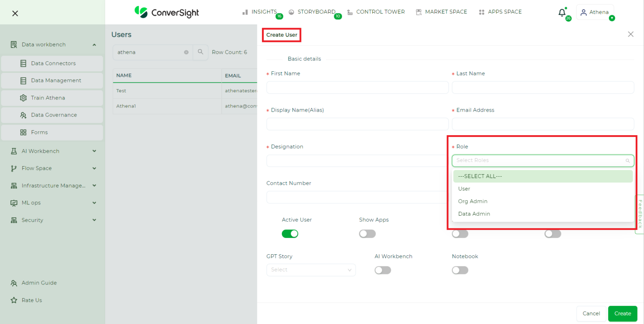Select the User role option
The height and width of the screenshot is (324, 644).
pyautogui.click(x=543, y=189)
